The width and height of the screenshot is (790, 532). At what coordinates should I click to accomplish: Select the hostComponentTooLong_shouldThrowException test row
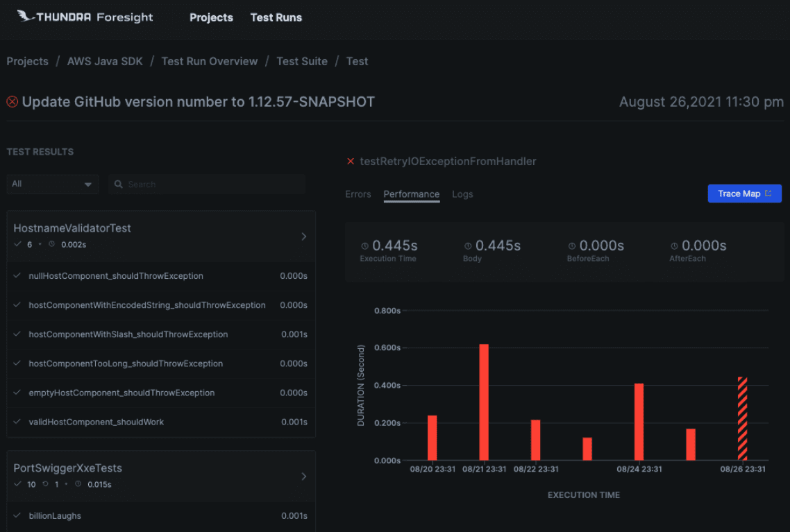coord(161,363)
